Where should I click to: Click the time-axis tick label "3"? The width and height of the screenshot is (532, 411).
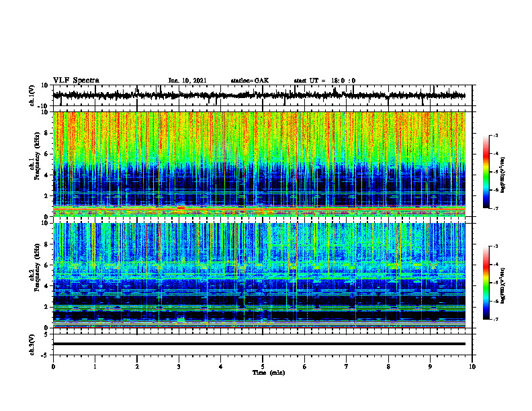179,367
